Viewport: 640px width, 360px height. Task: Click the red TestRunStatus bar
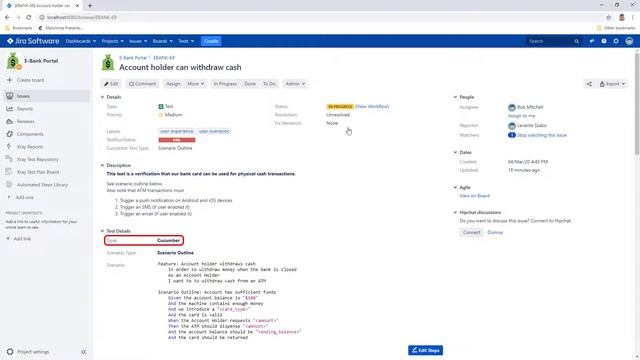click(x=177, y=140)
